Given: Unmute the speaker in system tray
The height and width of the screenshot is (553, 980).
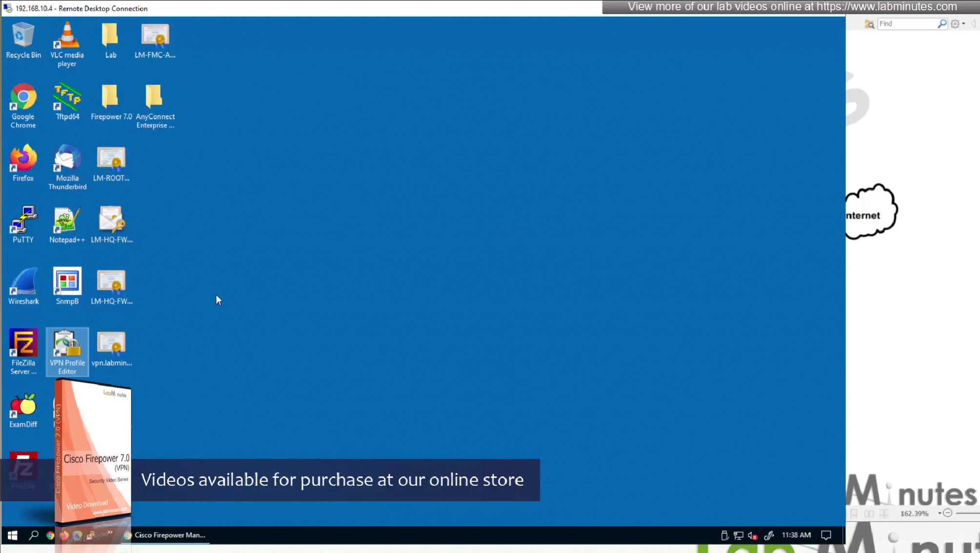Looking at the screenshot, I should click(752, 535).
